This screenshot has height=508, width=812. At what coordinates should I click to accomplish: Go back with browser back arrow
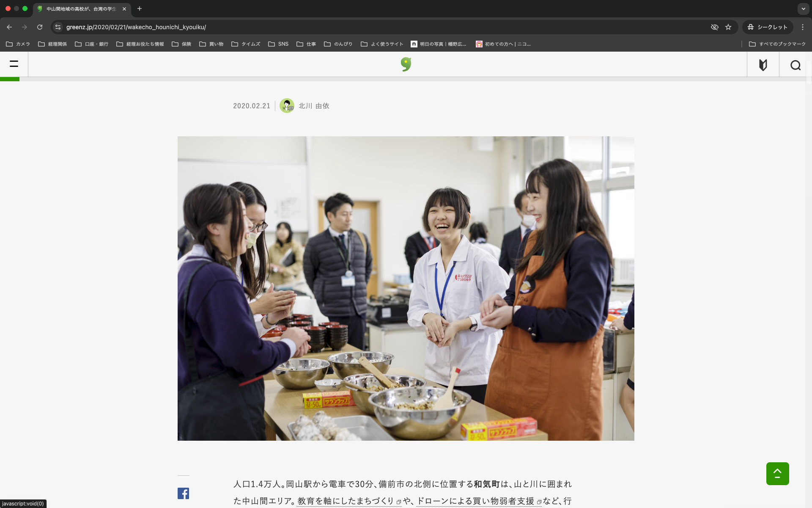coord(9,27)
